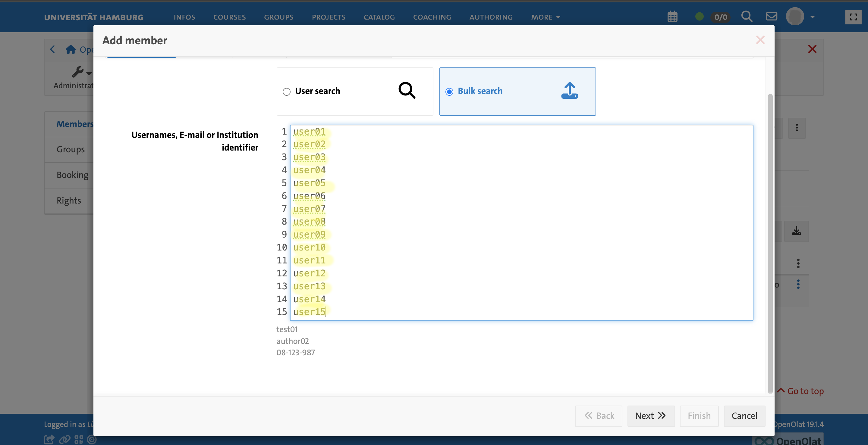Go to the AUTHORING menu item
This screenshot has width=868, height=445.
(491, 17)
